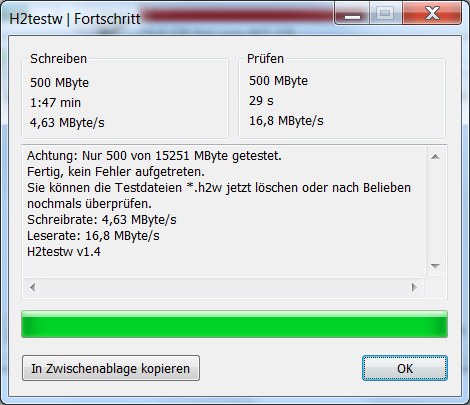
Task: Click '500 MByte' under Prüfen
Action: 278,81
